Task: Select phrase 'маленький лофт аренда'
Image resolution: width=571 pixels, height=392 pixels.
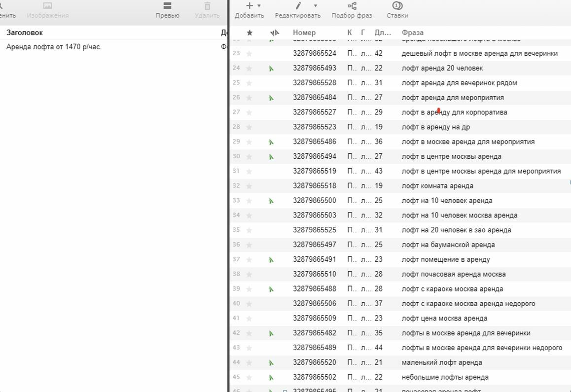Action: point(442,362)
